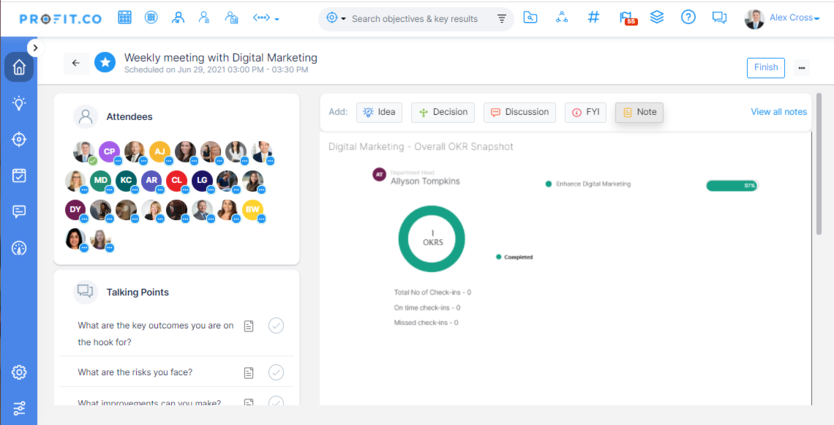Mark 'key outcomes' talking point as done

276,326
